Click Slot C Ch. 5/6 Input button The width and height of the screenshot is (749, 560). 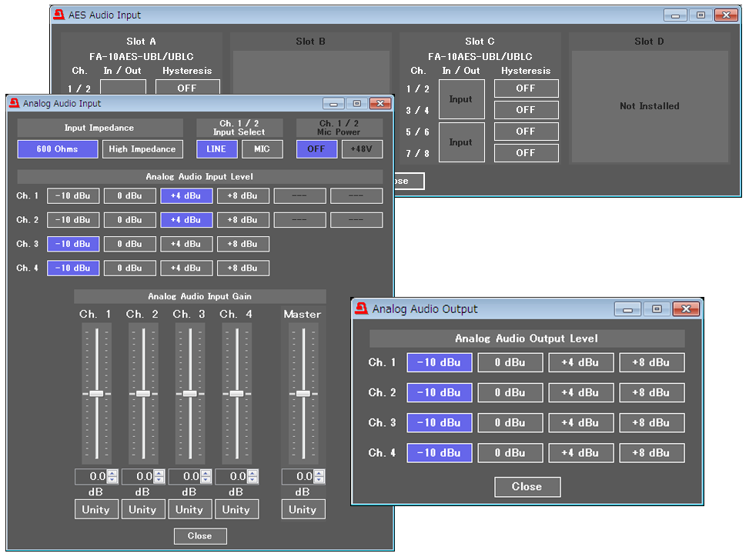pyautogui.click(x=460, y=142)
